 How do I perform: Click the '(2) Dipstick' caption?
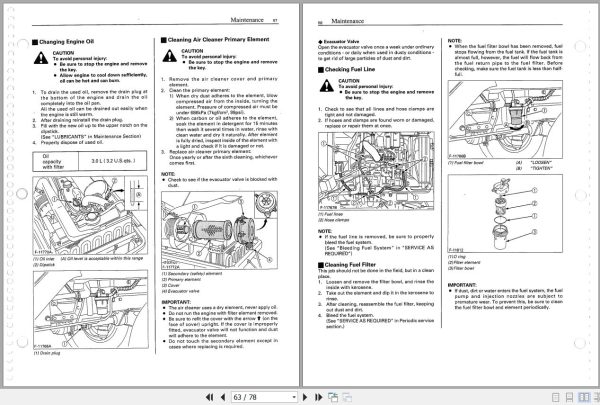click(x=44, y=265)
